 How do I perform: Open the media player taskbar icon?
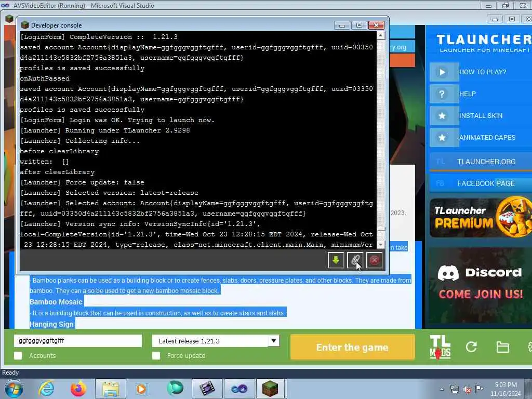pyautogui.click(x=142, y=389)
